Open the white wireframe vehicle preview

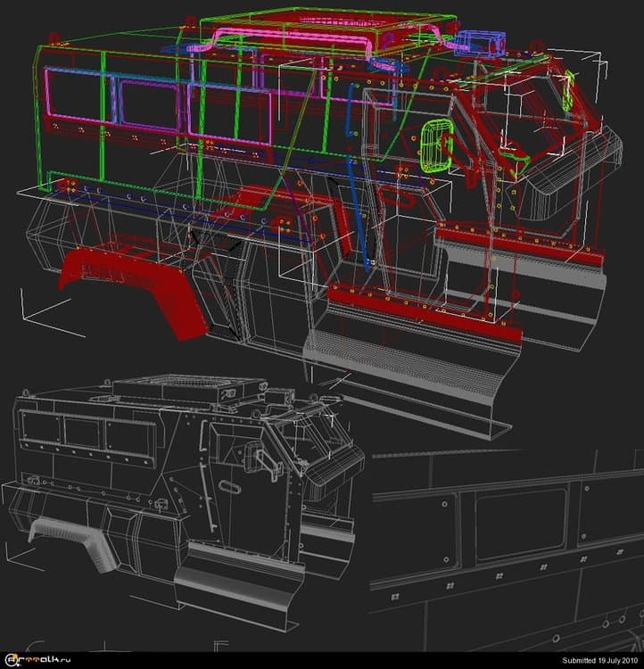(178, 508)
